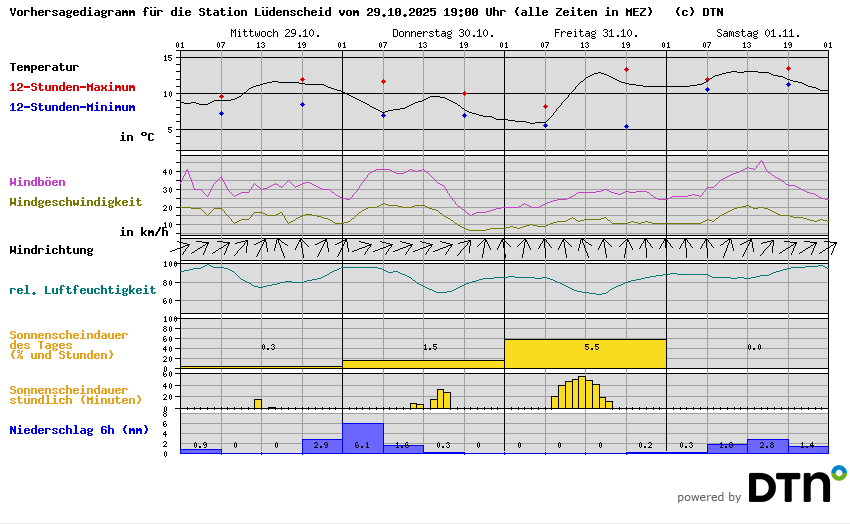This screenshot has height=524, width=850.
Task: Select the Donnerstag 30.10. day header
Action: pos(429,33)
